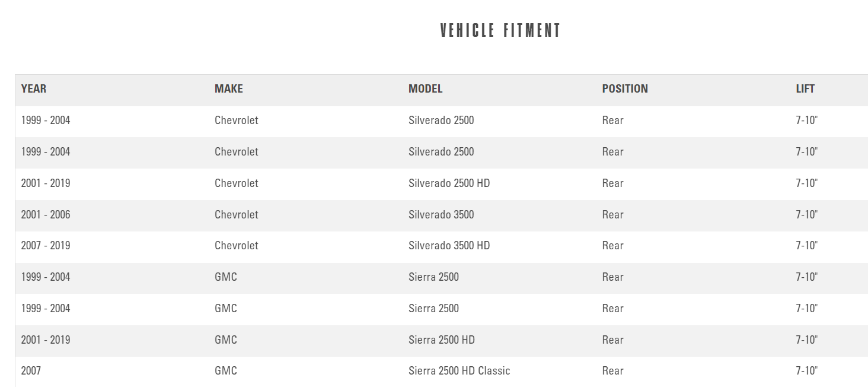This screenshot has width=868, height=387.
Task: Click the YEAR column header
Action: (x=34, y=89)
